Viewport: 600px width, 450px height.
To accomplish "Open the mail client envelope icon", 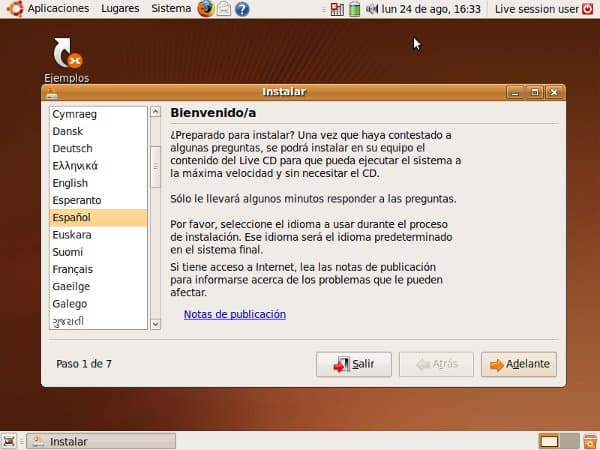I will 224,9.
